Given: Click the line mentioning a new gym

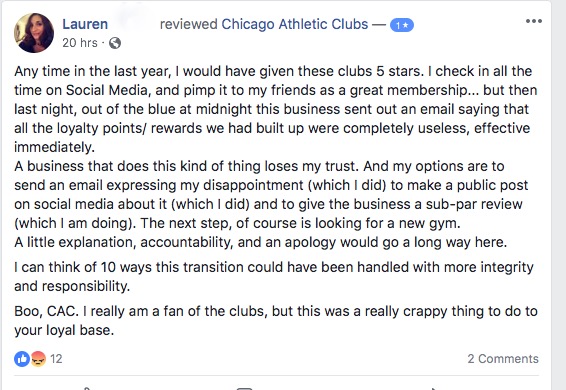Looking at the screenshot, I should click(x=237, y=223).
